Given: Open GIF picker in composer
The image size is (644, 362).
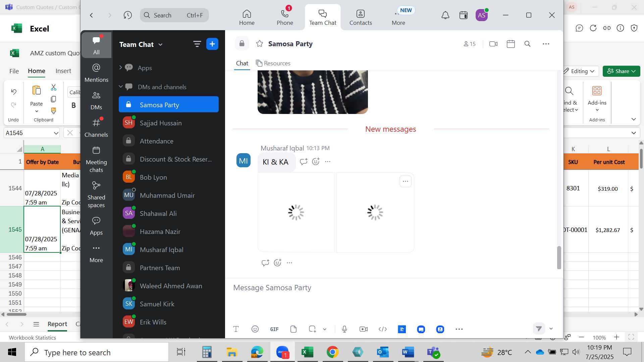Looking at the screenshot, I should (x=274, y=329).
